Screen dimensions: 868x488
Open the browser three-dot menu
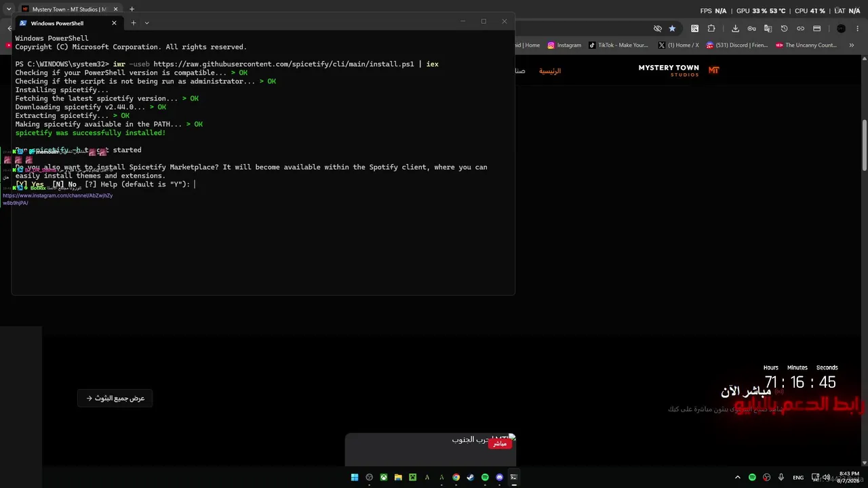(x=856, y=28)
